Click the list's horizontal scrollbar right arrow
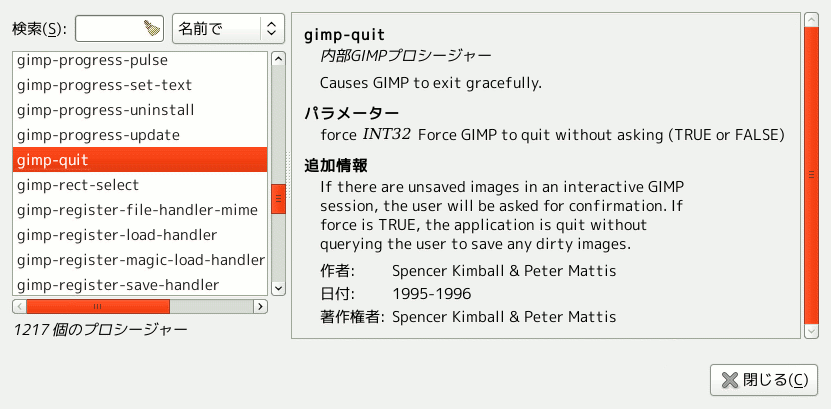Viewport: 831px width, 409px height. pyautogui.click(x=260, y=307)
